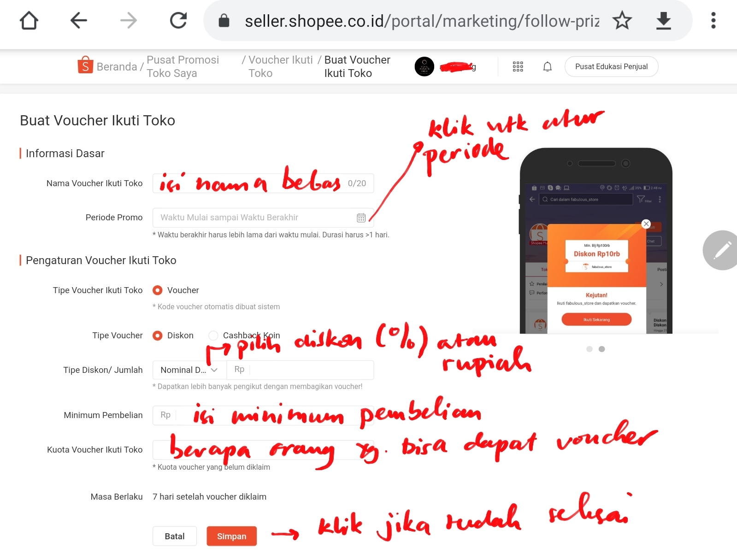Image resolution: width=737 pixels, height=560 pixels.
Task: Go to Beranda breadcrumb
Action: [117, 67]
